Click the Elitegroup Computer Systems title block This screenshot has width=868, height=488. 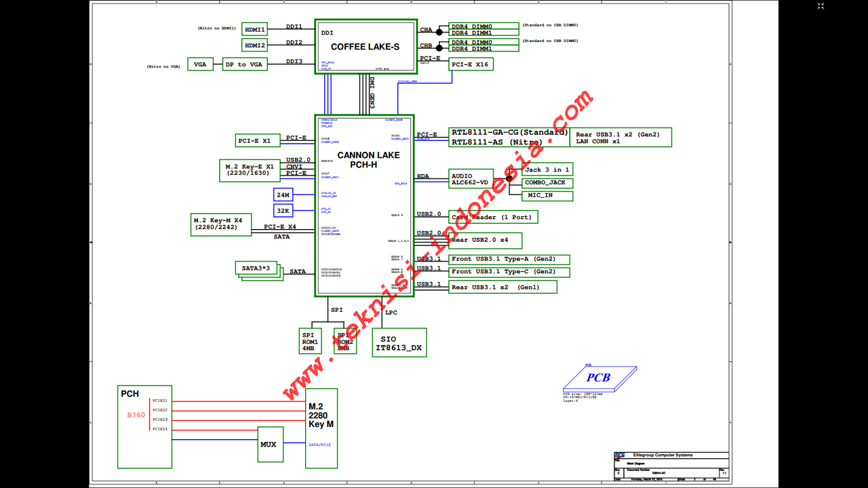click(671, 466)
